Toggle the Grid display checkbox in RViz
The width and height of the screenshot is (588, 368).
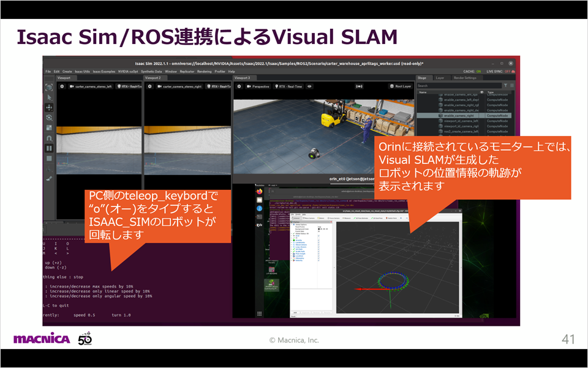[x=318, y=236]
